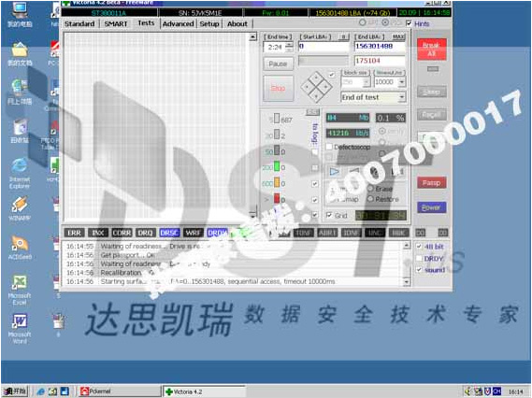Click the Recall button

(x=432, y=115)
